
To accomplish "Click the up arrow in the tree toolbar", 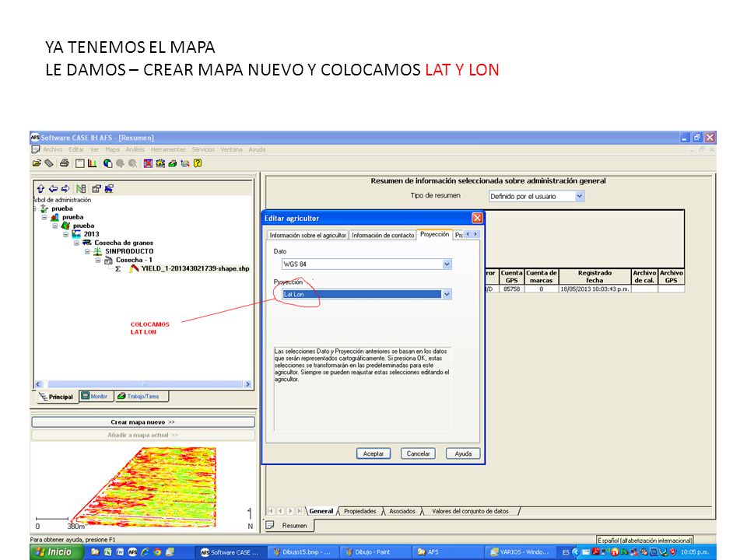I will click(41, 188).
